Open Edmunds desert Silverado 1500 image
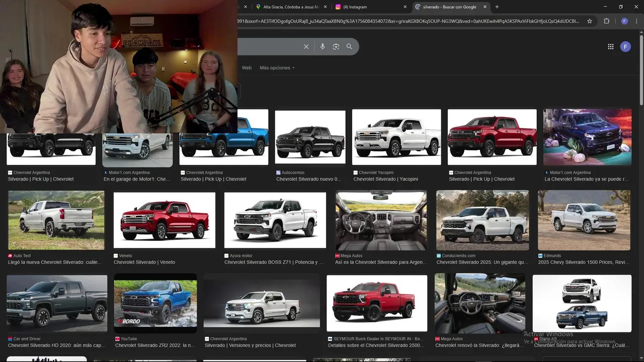This screenshot has height=362, width=644. click(584, 220)
